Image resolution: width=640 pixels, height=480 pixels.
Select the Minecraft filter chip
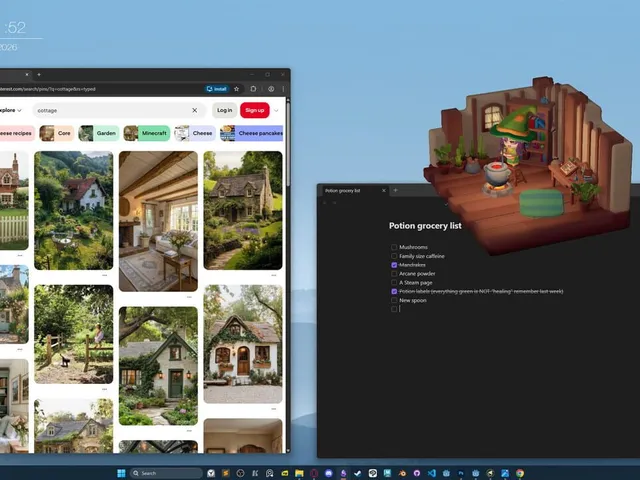[x=147, y=133]
